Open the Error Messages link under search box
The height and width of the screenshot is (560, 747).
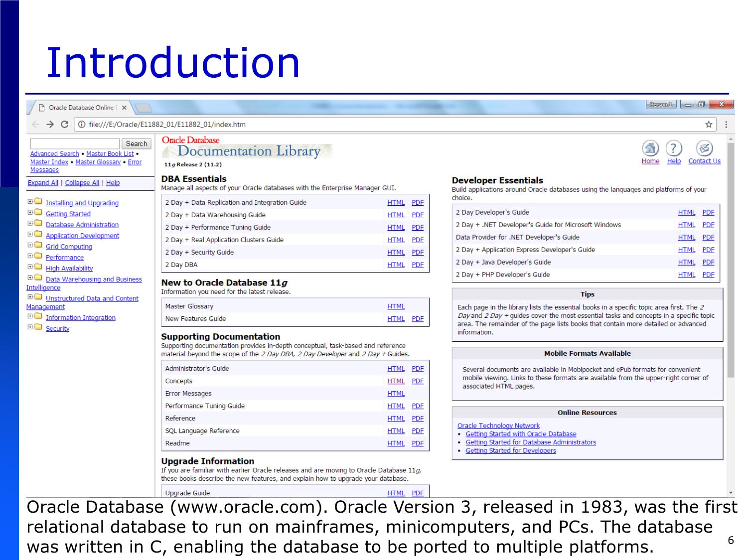[x=86, y=166]
